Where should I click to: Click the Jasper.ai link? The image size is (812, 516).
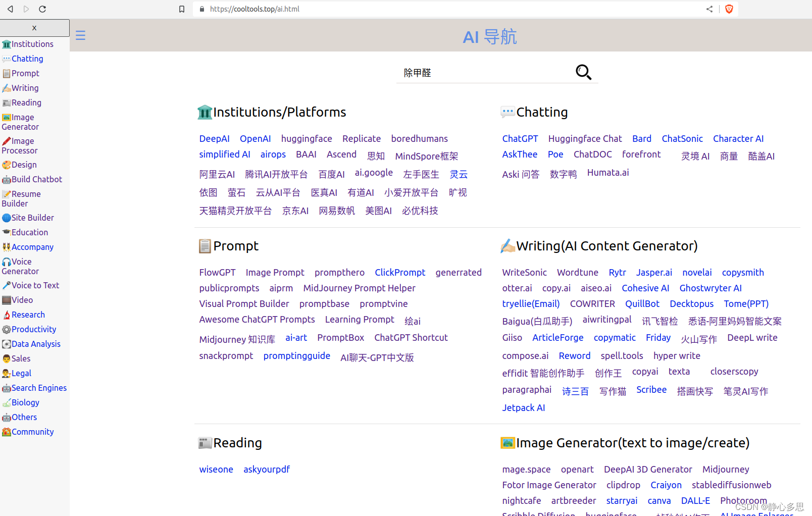click(654, 272)
